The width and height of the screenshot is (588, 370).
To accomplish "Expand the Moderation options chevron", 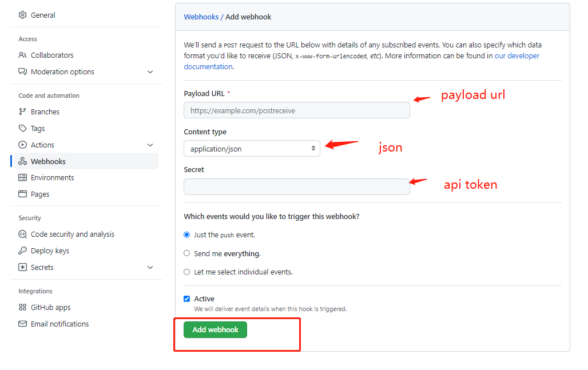I will (x=150, y=72).
